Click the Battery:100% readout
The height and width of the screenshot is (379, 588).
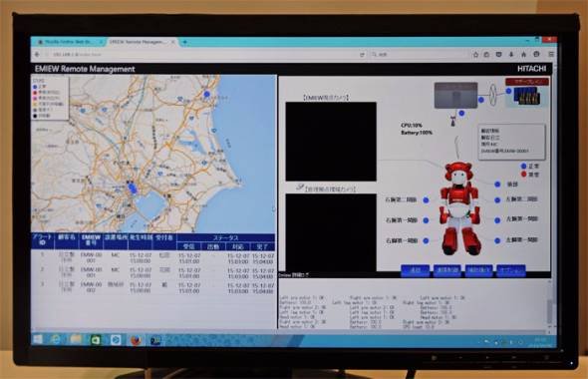tap(417, 133)
